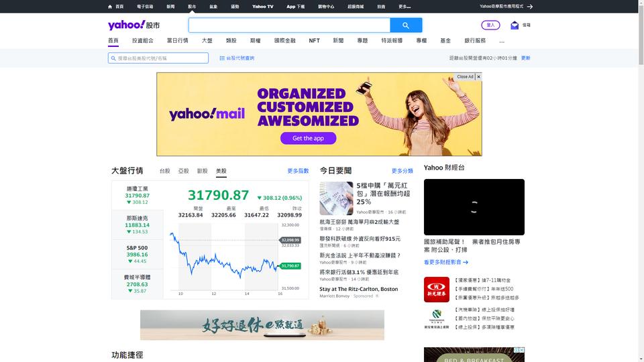This screenshot has width=644, height=362.
Task: Open 運動 in top bar
Action: 235,7
